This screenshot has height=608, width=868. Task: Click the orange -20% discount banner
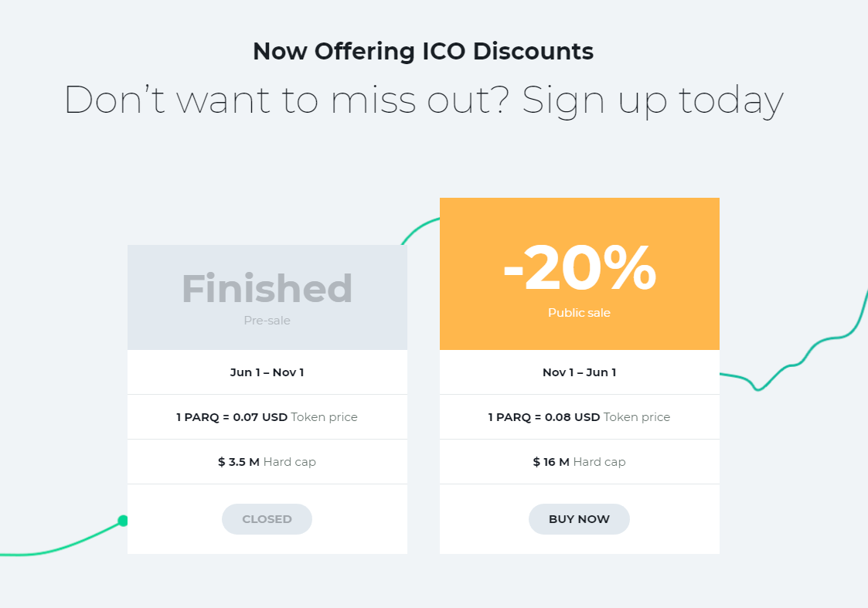pyautogui.click(x=580, y=273)
